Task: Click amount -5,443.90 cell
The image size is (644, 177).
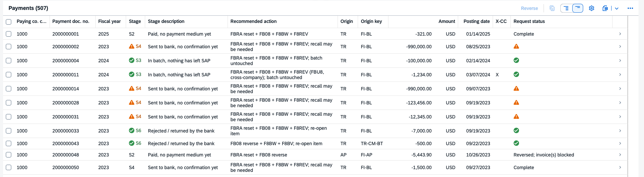Action: (422, 155)
